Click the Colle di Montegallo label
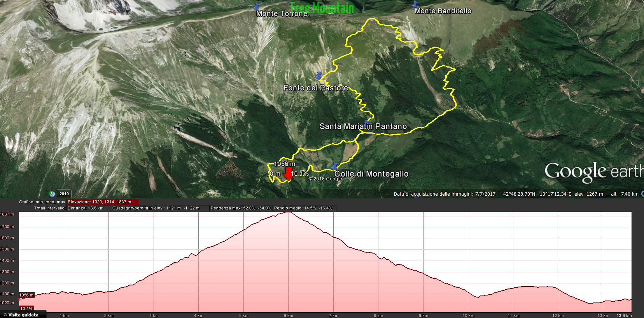 click(x=371, y=174)
